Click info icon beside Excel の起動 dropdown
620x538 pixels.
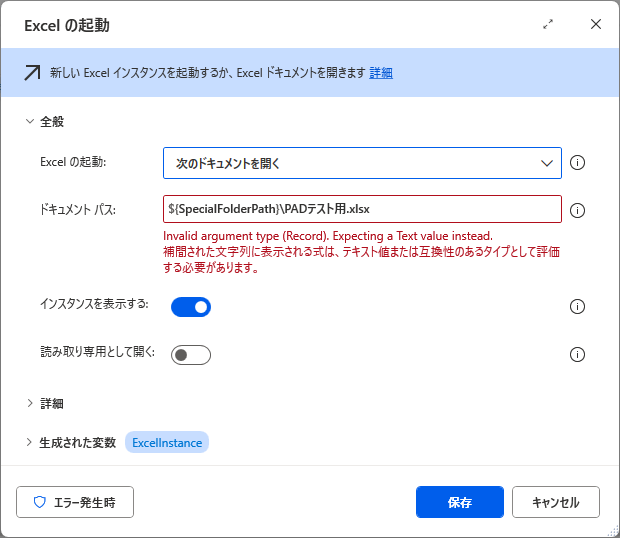[x=577, y=162]
